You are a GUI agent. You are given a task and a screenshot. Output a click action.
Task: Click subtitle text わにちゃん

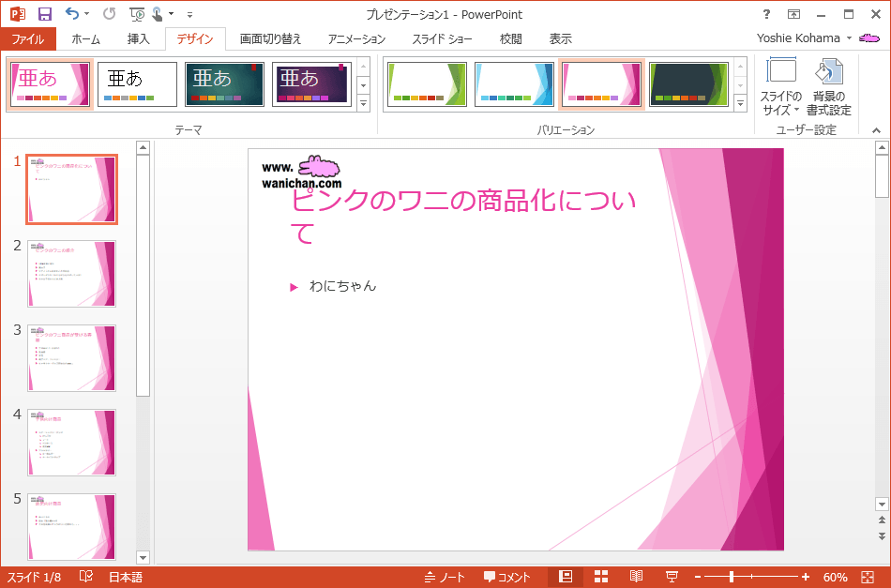pos(342,286)
